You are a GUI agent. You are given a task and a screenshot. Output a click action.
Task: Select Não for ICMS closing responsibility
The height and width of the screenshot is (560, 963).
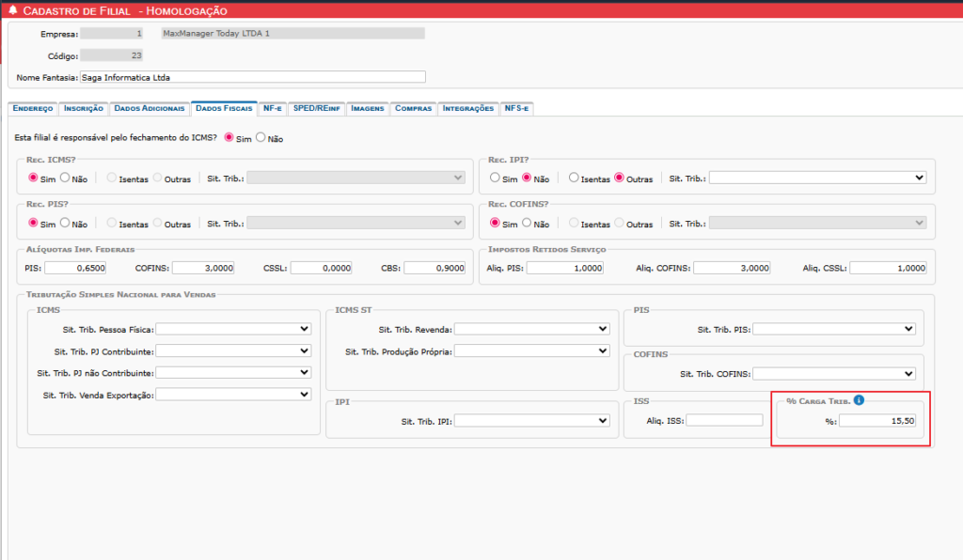[260, 138]
